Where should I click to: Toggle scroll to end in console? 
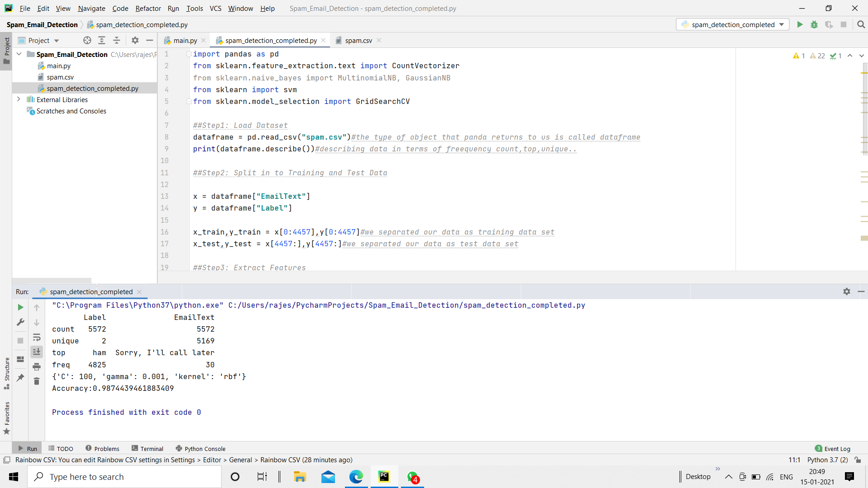pyautogui.click(x=37, y=352)
